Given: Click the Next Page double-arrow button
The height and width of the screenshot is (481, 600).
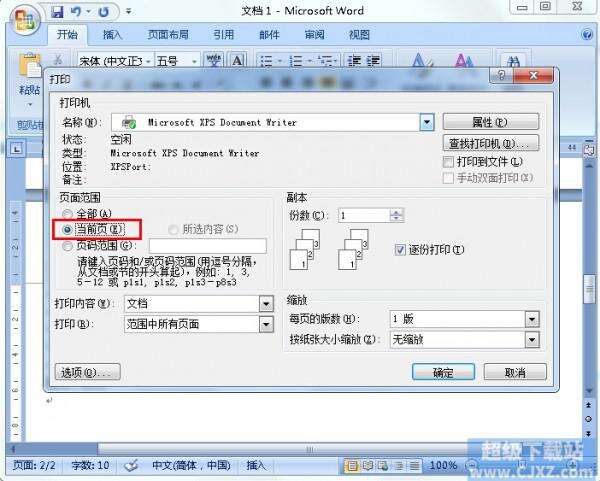Looking at the screenshot, I should tap(589, 433).
